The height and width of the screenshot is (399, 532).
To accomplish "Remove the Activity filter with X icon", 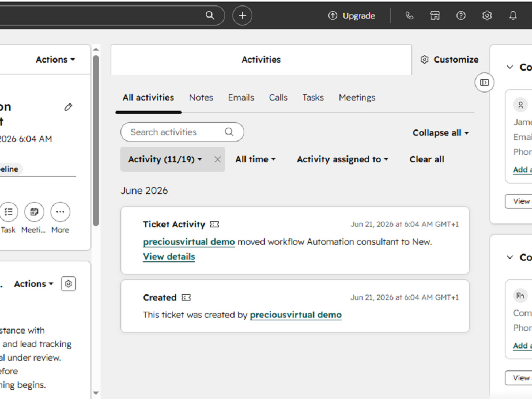I will (218, 159).
